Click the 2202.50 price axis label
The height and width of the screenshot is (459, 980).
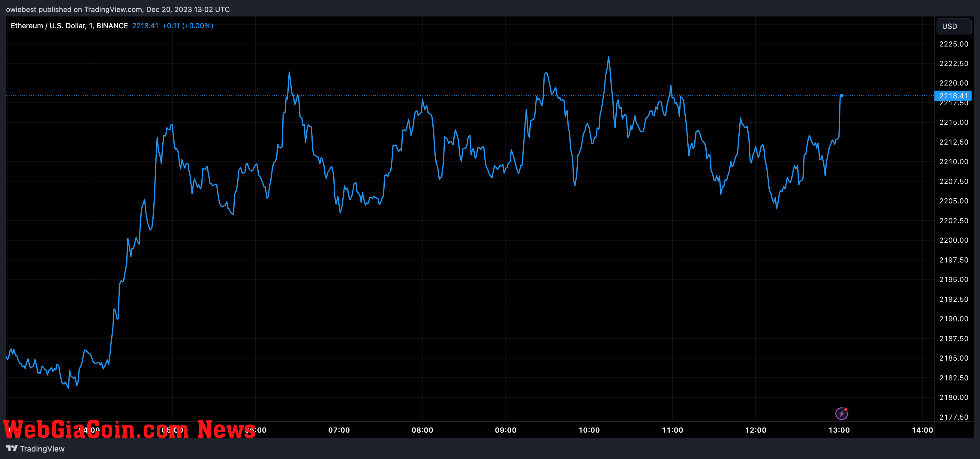tap(954, 220)
